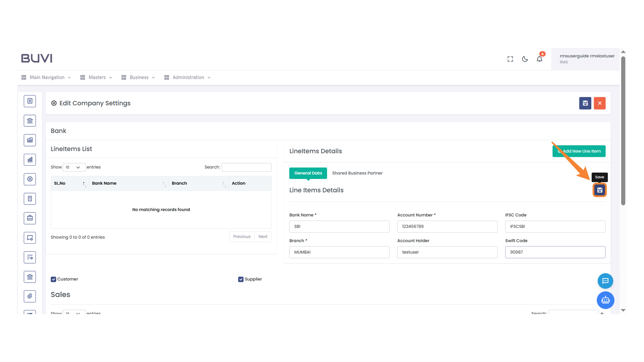
Task: Click the gear settings sidebar icon
Action: click(30, 179)
